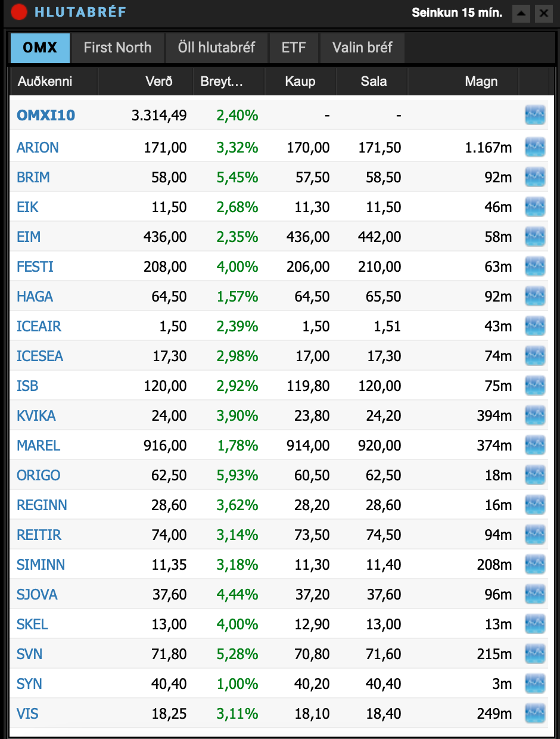This screenshot has height=739, width=560.
Task: Click the chart icon for BRIM
Action: [x=535, y=177]
